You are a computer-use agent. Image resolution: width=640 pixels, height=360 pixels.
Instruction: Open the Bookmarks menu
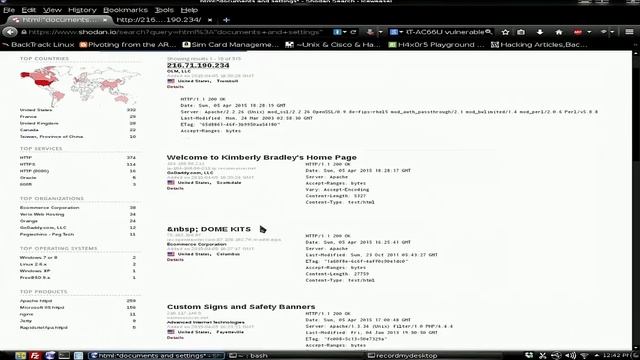(125, 10)
